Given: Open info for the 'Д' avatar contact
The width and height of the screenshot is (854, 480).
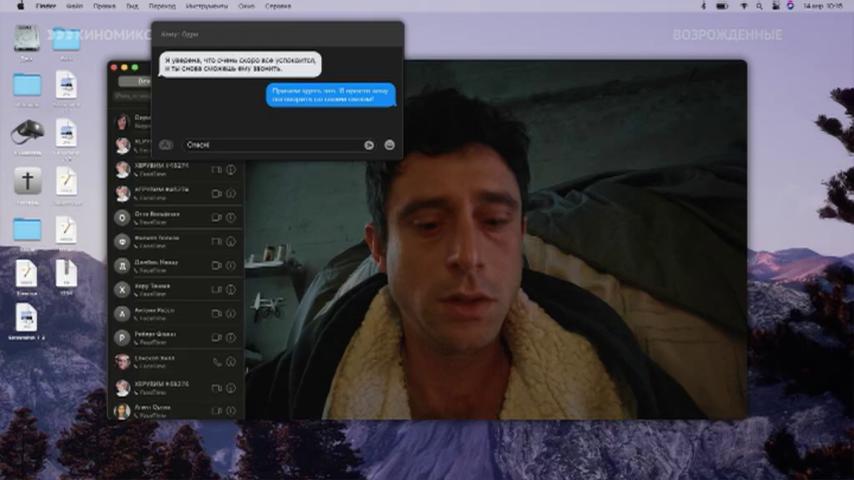Looking at the screenshot, I should click(231, 265).
